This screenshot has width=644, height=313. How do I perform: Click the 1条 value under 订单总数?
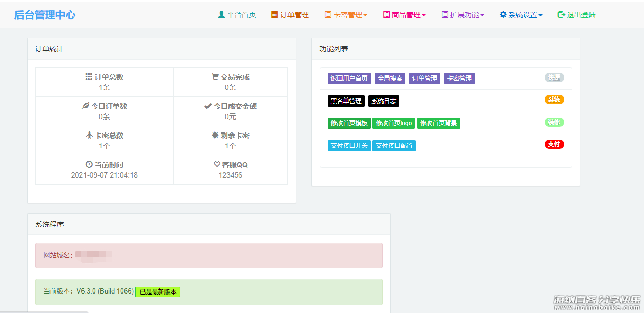tap(105, 87)
